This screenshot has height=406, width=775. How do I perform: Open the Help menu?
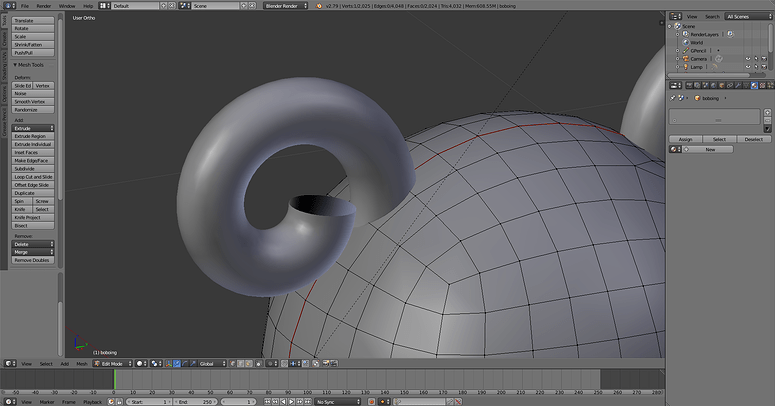pos(88,6)
